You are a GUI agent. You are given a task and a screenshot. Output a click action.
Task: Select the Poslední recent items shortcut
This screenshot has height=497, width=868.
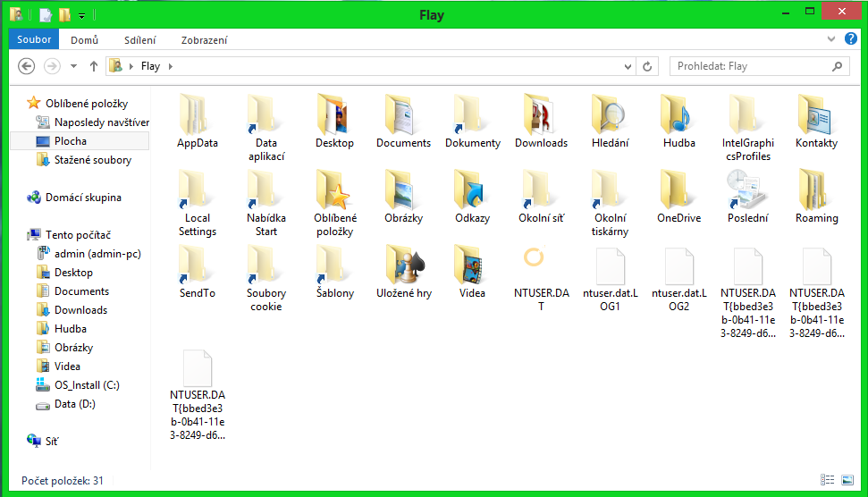coord(748,197)
